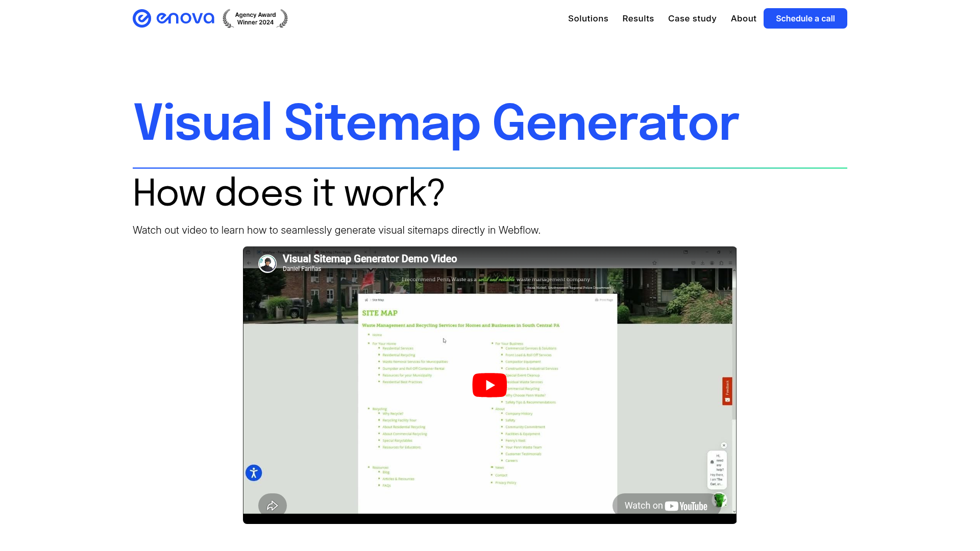This screenshot has height=551, width=980.
Task: Click the video channel avatar picture
Action: [x=267, y=263]
